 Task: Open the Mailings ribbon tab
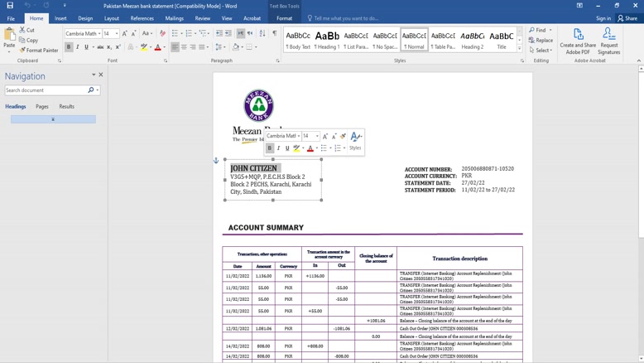174,18
